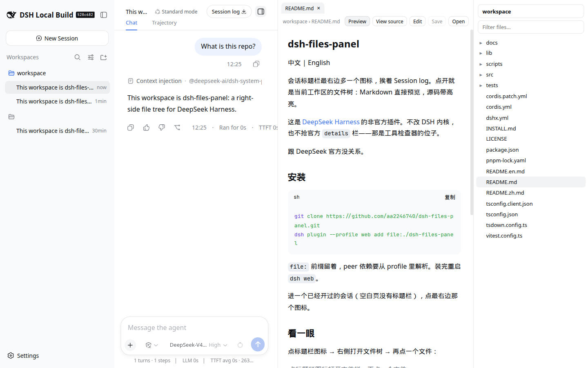Click the branch/fork reply icon
The width and height of the screenshot is (588, 368).
pos(177,128)
